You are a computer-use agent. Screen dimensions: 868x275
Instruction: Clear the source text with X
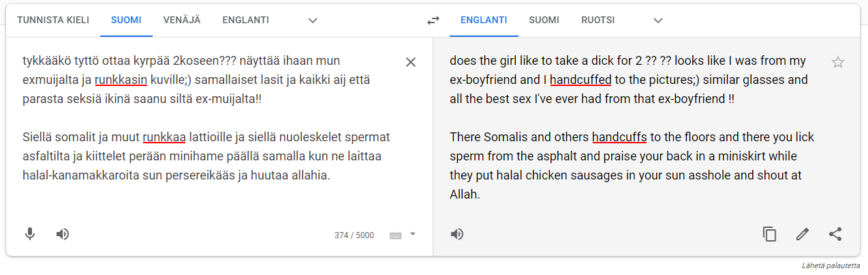(411, 62)
